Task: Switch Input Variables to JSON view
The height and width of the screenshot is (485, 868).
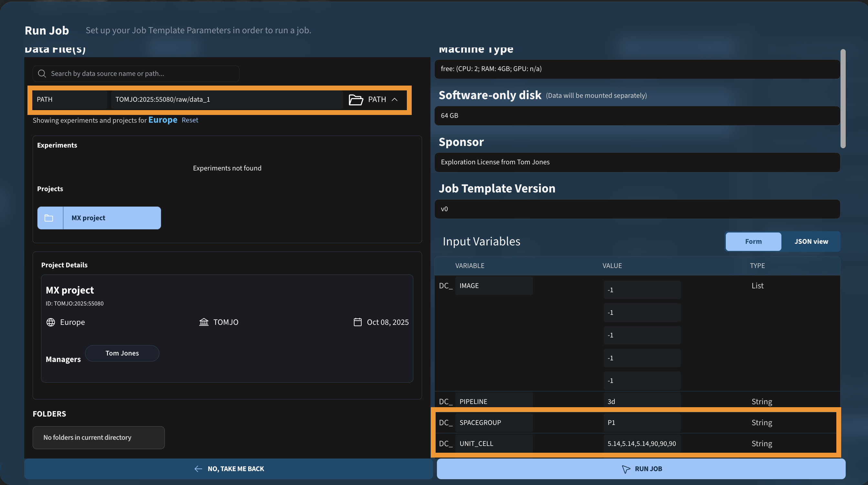Action: (811, 242)
